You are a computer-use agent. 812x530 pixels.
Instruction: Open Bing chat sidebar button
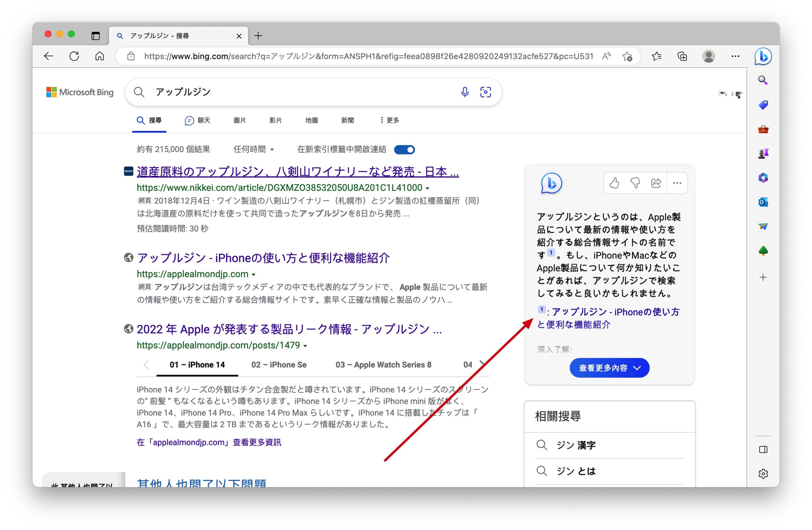[763, 56]
